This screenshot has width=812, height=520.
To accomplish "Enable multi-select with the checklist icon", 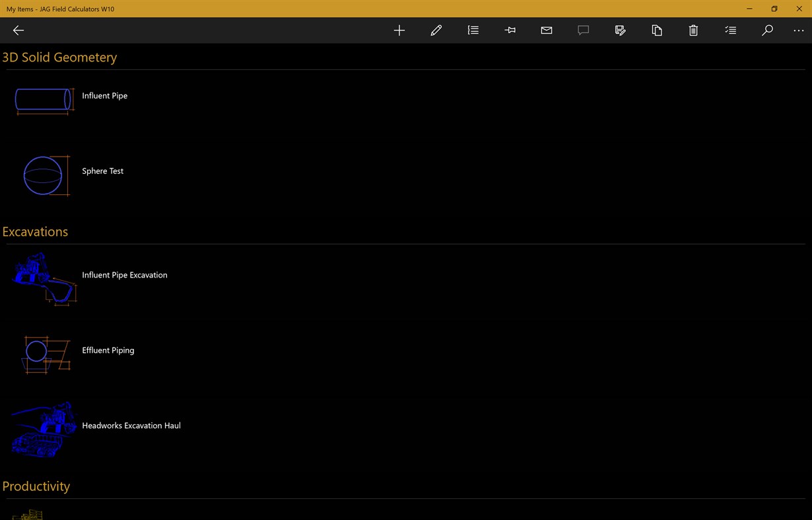I will click(730, 30).
